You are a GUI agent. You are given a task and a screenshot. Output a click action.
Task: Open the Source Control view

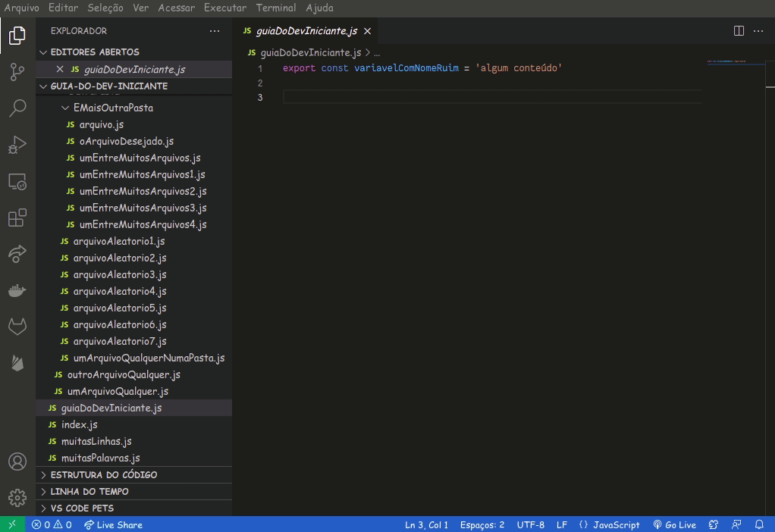pos(17,72)
